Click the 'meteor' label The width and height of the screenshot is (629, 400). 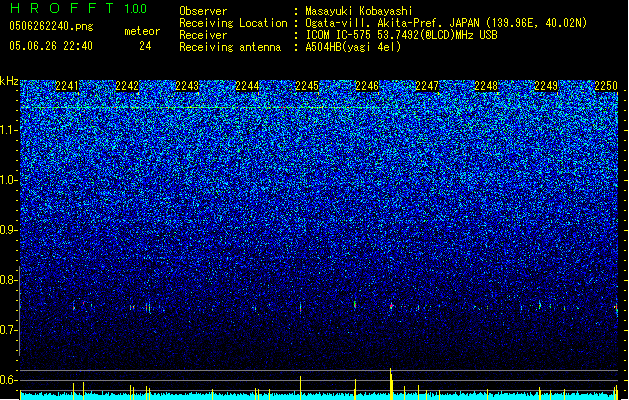coord(142,31)
